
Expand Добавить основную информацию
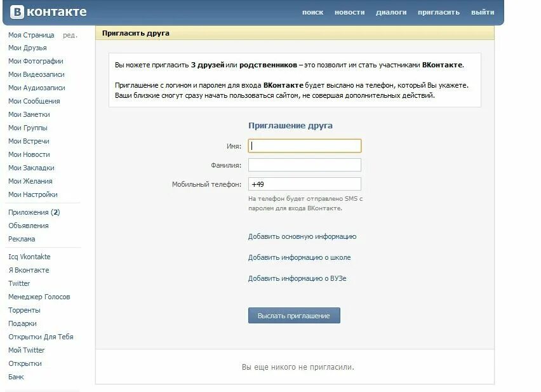pyautogui.click(x=302, y=237)
